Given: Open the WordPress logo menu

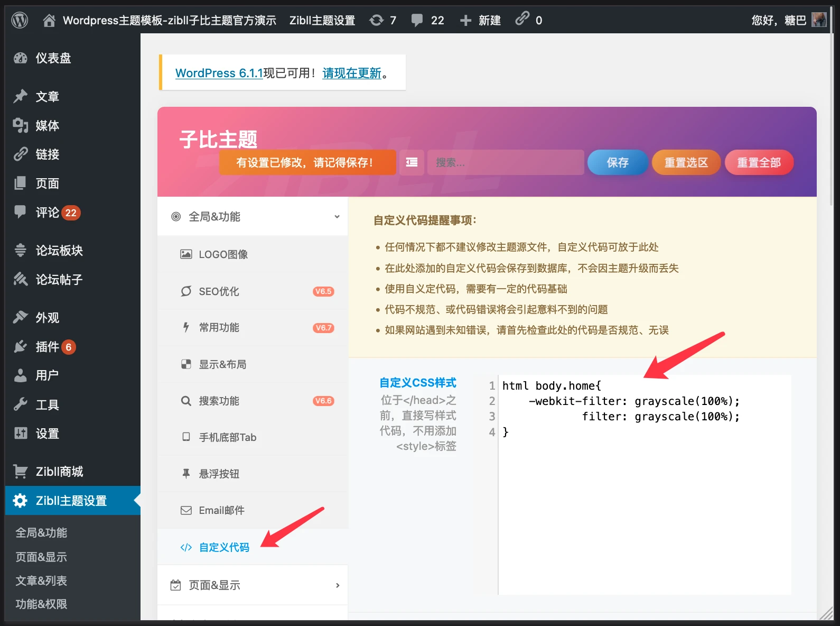Looking at the screenshot, I should pyautogui.click(x=20, y=20).
